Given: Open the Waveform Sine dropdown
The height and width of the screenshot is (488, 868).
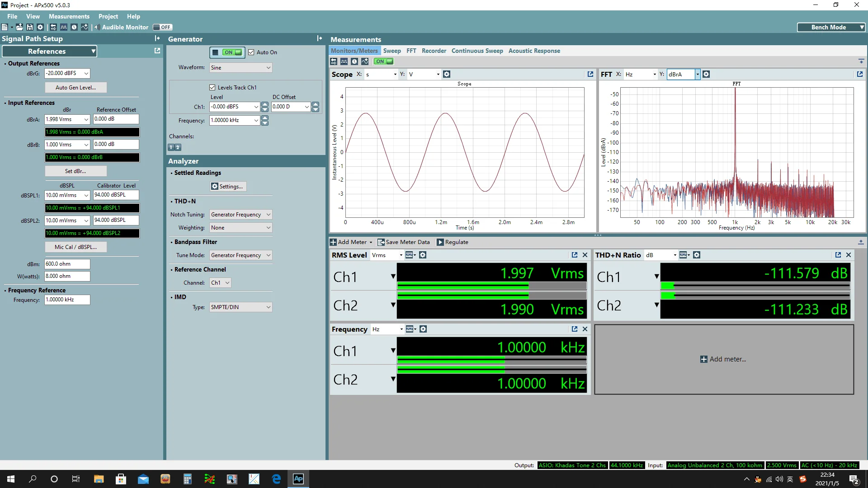Looking at the screenshot, I should (241, 68).
